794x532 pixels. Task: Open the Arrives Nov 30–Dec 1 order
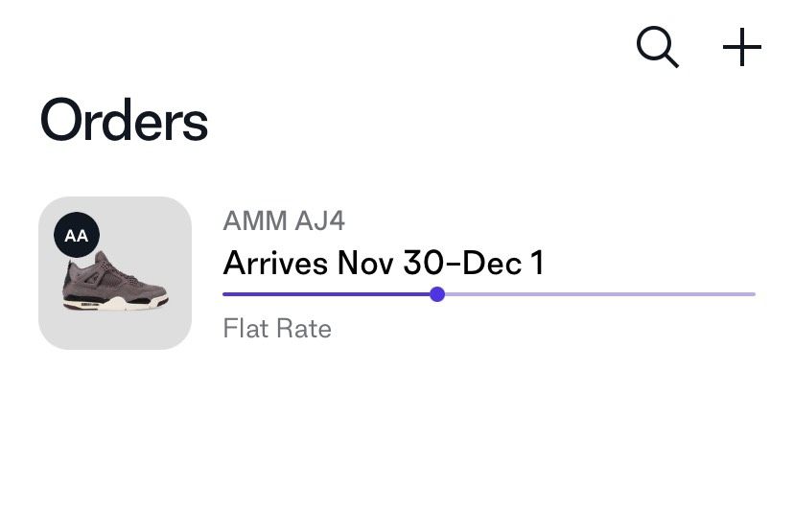click(383, 263)
